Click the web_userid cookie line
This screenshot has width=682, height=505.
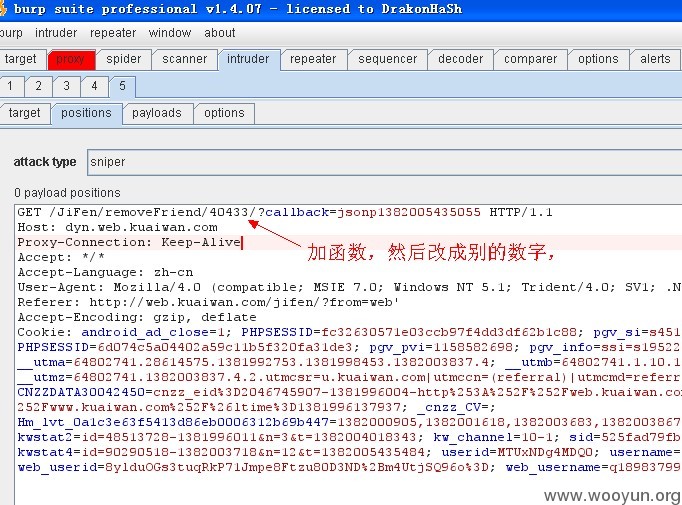349,467
